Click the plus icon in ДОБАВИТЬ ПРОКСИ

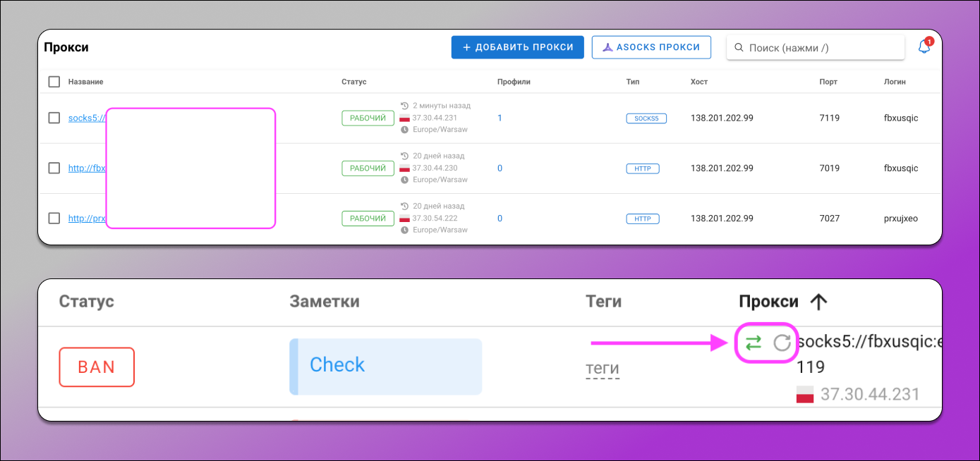[466, 47]
